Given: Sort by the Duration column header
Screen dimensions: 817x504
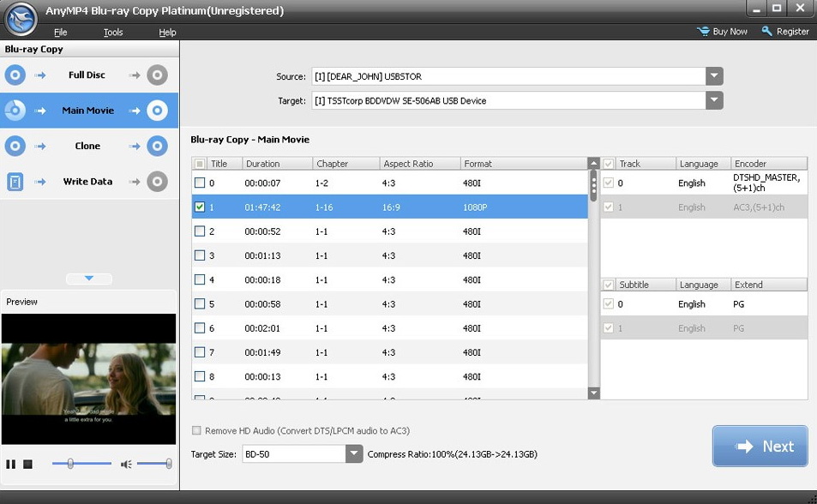Looking at the screenshot, I should click(x=277, y=164).
